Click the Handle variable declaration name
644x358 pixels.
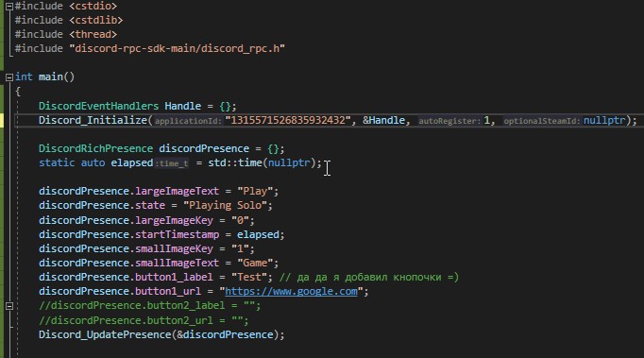(183, 106)
